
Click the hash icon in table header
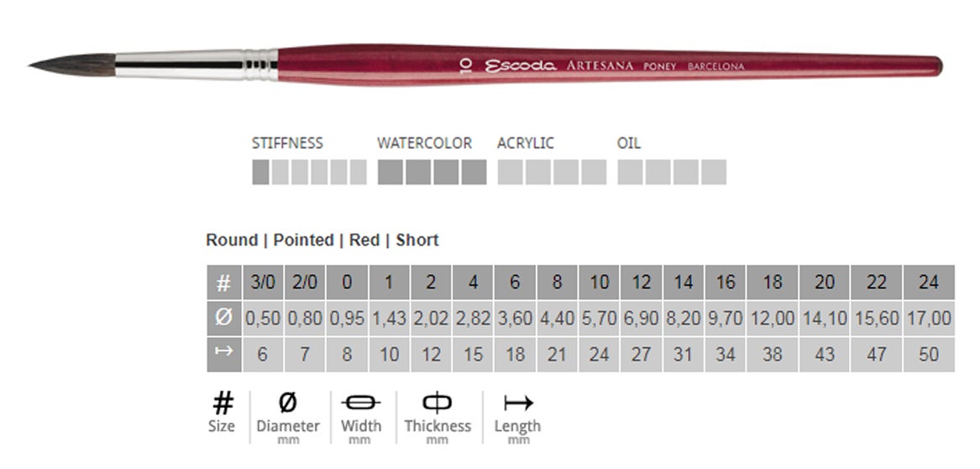coord(223,282)
